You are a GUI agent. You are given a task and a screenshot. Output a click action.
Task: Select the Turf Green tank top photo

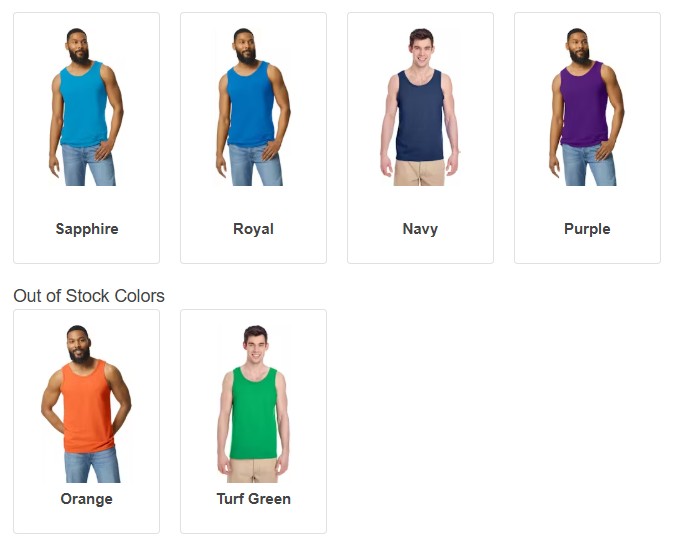click(x=253, y=404)
